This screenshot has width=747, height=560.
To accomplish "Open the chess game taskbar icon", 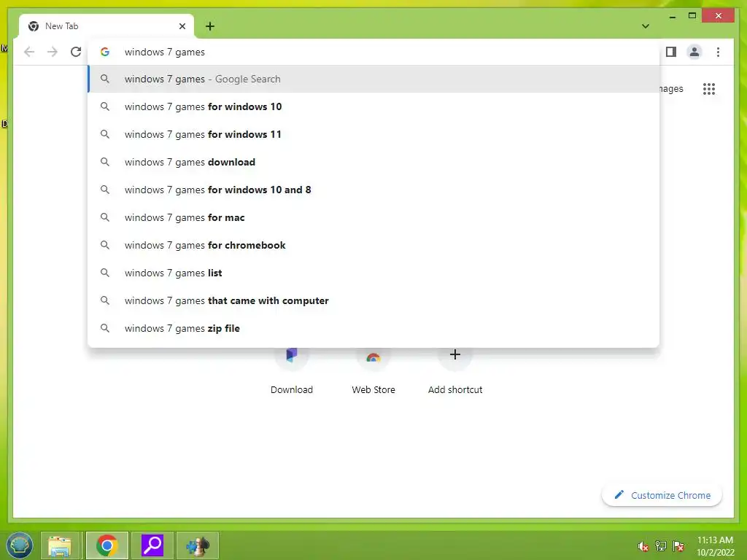I will click(198, 545).
